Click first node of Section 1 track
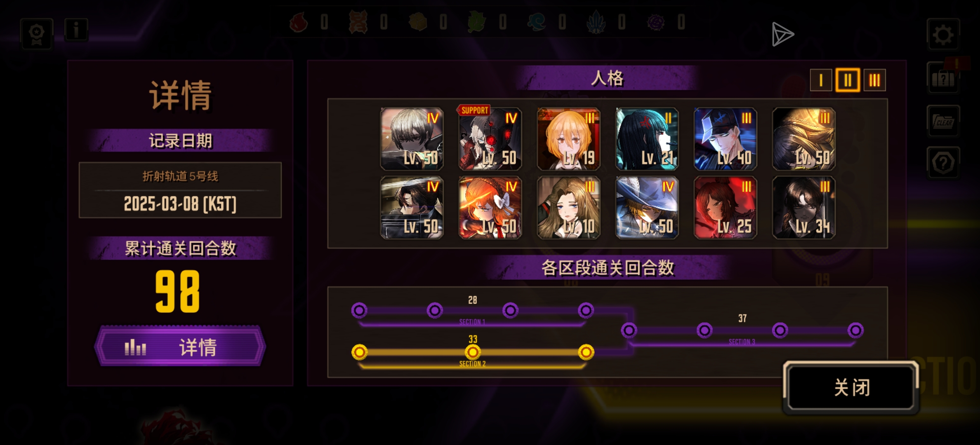The height and width of the screenshot is (445, 980). 359,310
